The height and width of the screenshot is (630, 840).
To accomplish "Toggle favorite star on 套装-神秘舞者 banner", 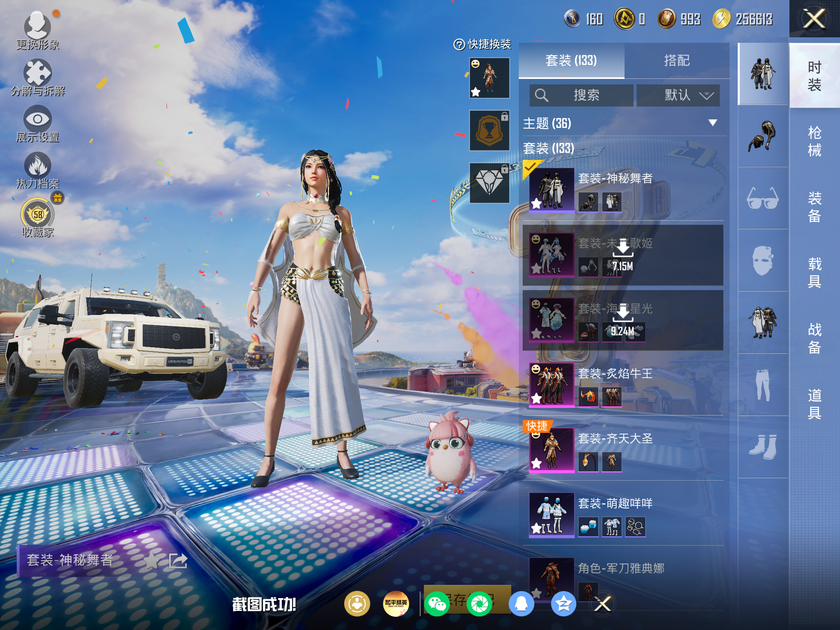I will (x=152, y=560).
